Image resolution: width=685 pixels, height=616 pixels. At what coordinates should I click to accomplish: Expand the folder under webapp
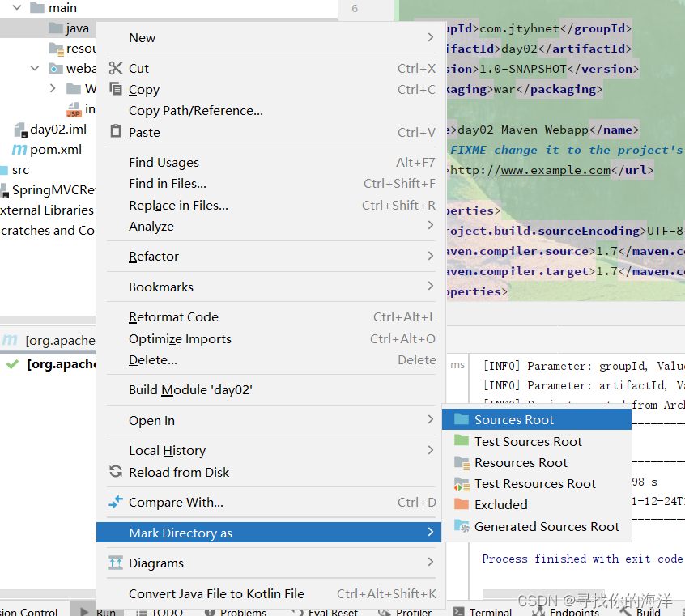click(53, 89)
